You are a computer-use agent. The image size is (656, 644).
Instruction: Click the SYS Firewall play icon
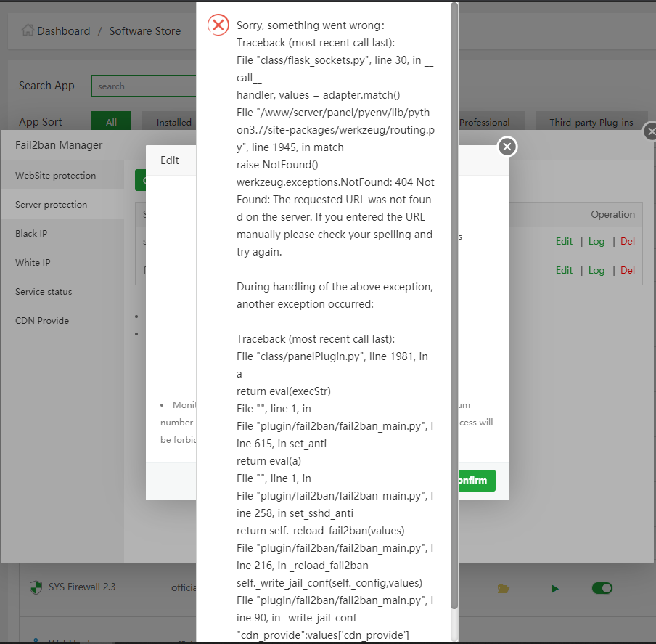[x=554, y=589]
